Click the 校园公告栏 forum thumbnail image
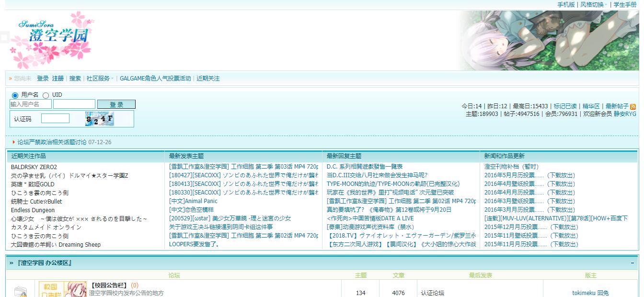 coord(62,289)
